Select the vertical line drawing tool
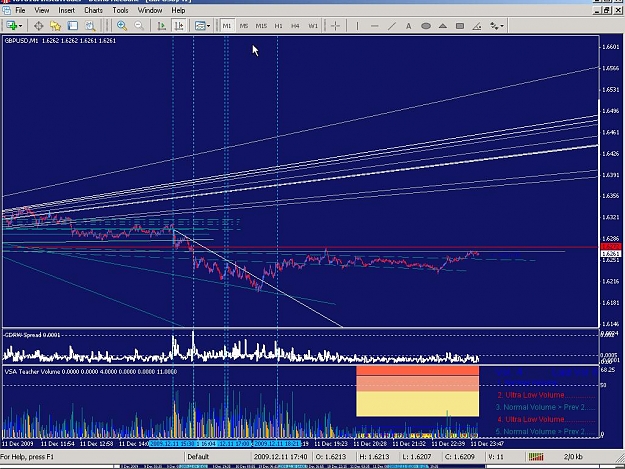This screenshot has height=469, width=625. pos(357,26)
